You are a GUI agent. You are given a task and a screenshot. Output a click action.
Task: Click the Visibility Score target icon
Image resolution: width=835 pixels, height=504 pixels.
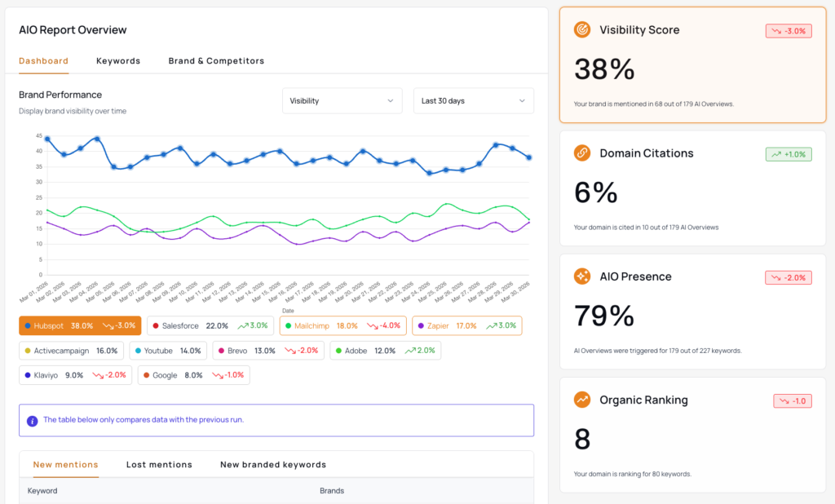pyautogui.click(x=582, y=30)
